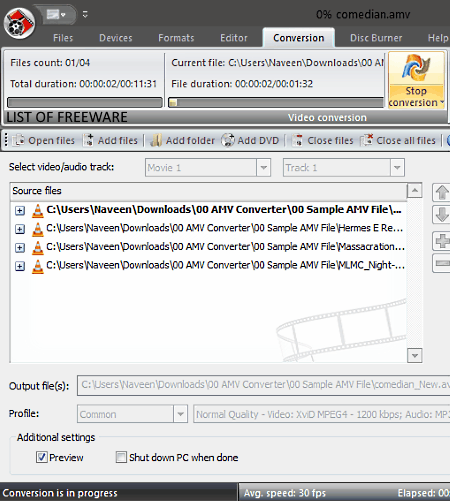Screen dimensions: 450x501
Task: Click source list scrollbar up arrow
Action: point(415,190)
